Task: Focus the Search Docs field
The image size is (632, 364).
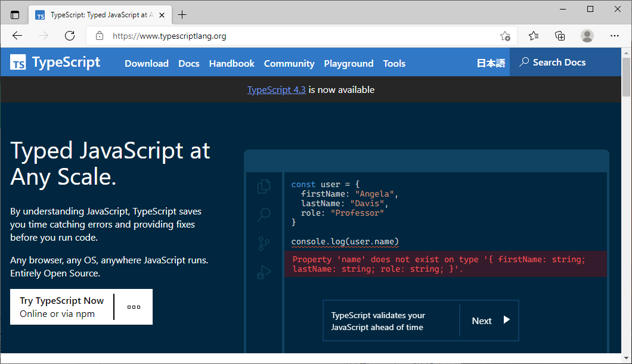Action: coord(565,62)
